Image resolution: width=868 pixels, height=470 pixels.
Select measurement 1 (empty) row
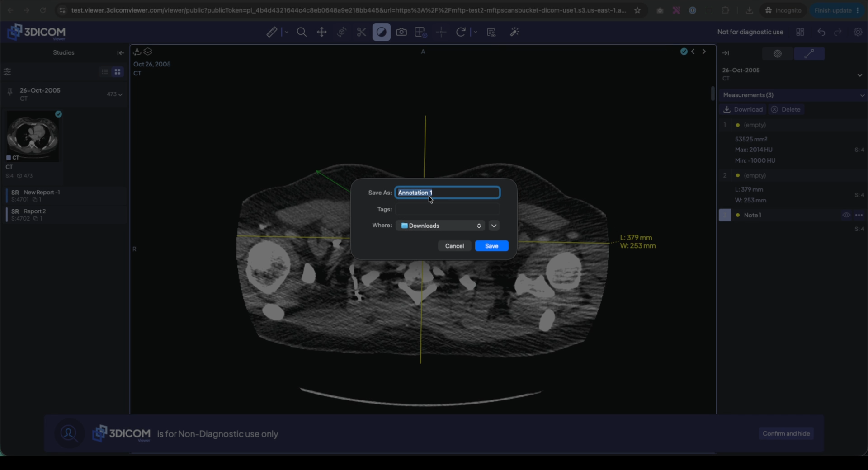(792, 125)
